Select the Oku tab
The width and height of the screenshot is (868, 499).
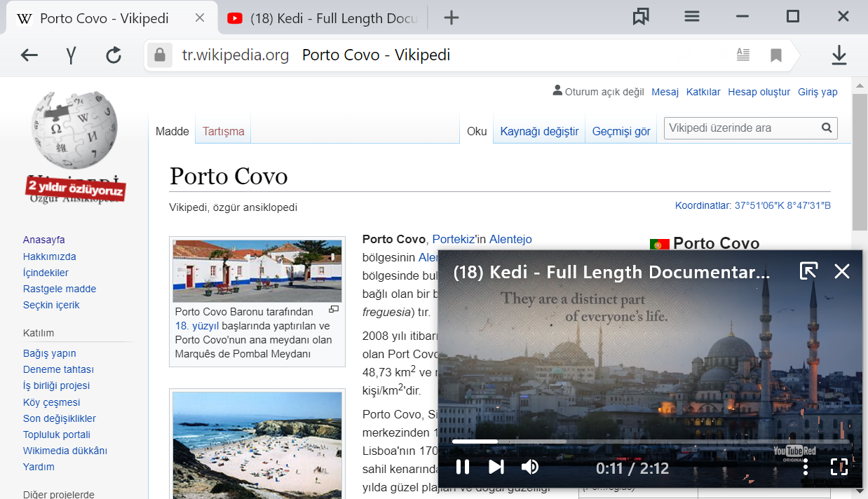click(x=477, y=131)
